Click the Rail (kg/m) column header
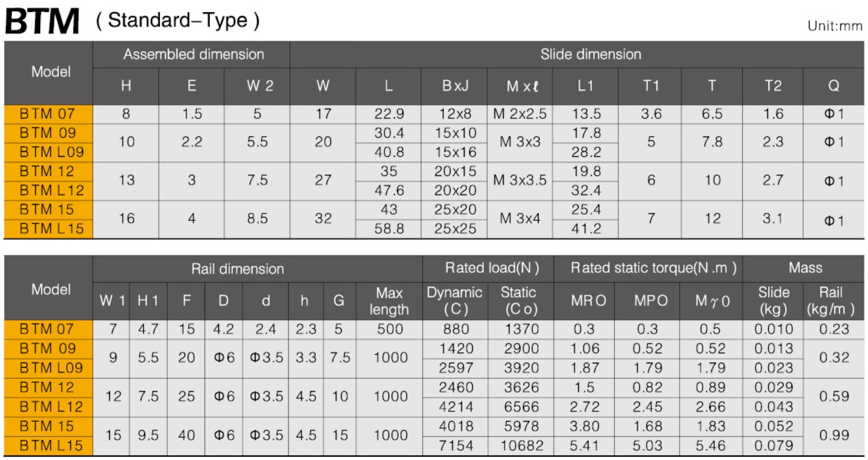 click(x=835, y=301)
